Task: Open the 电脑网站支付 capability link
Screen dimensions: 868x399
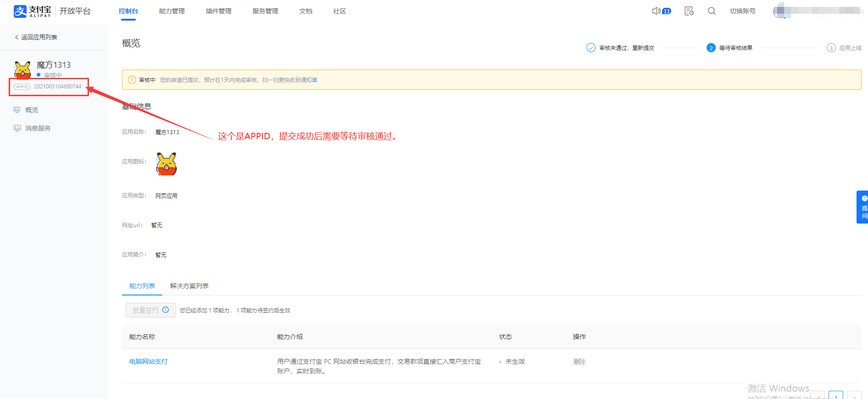Action: (x=149, y=361)
